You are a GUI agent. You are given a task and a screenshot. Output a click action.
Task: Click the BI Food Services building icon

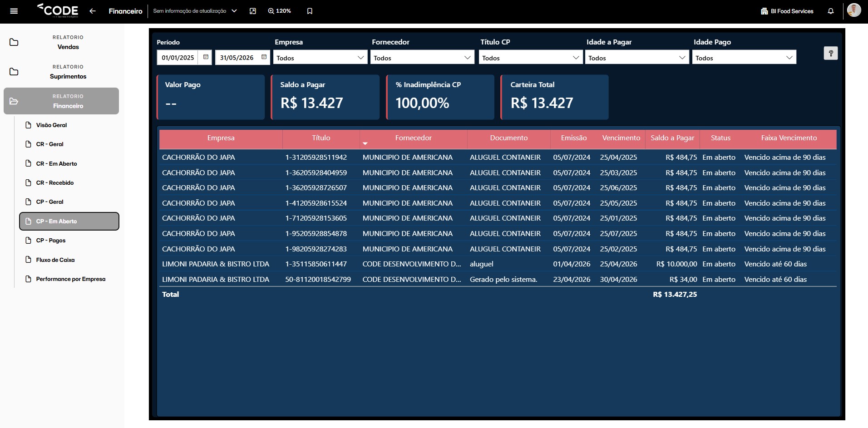pyautogui.click(x=764, y=11)
